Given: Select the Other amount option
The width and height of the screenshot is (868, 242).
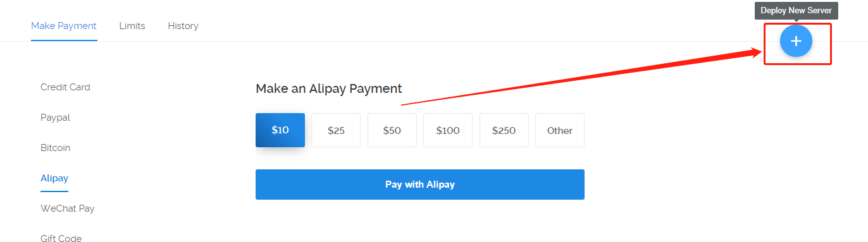Looking at the screenshot, I should pyautogui.click(x=560, y=130).
